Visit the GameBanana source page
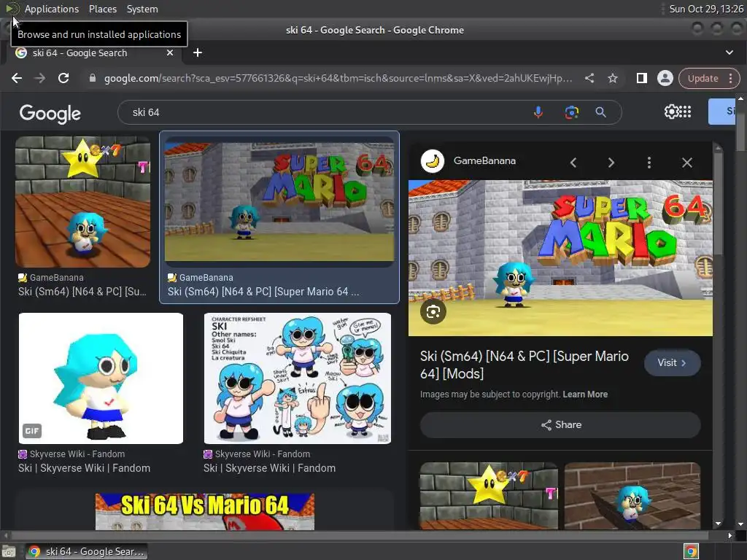This screenshot has width=747, height=560. tap(672, 363)
